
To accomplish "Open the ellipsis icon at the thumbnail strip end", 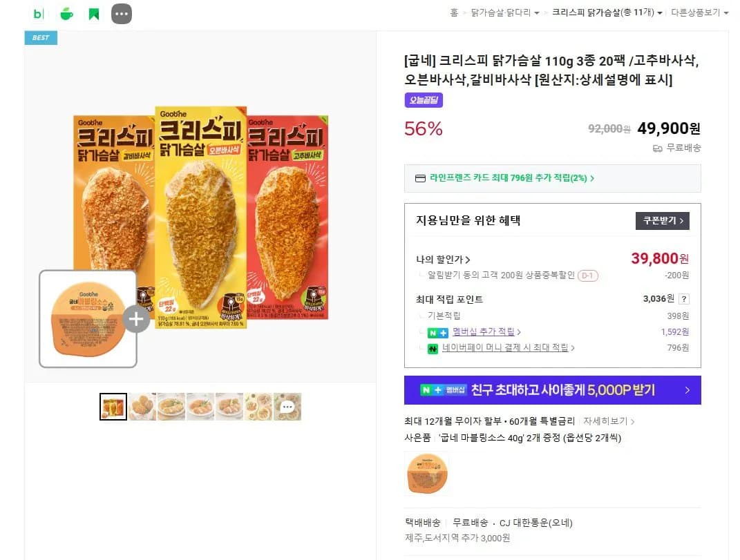I will coord(287,407).
